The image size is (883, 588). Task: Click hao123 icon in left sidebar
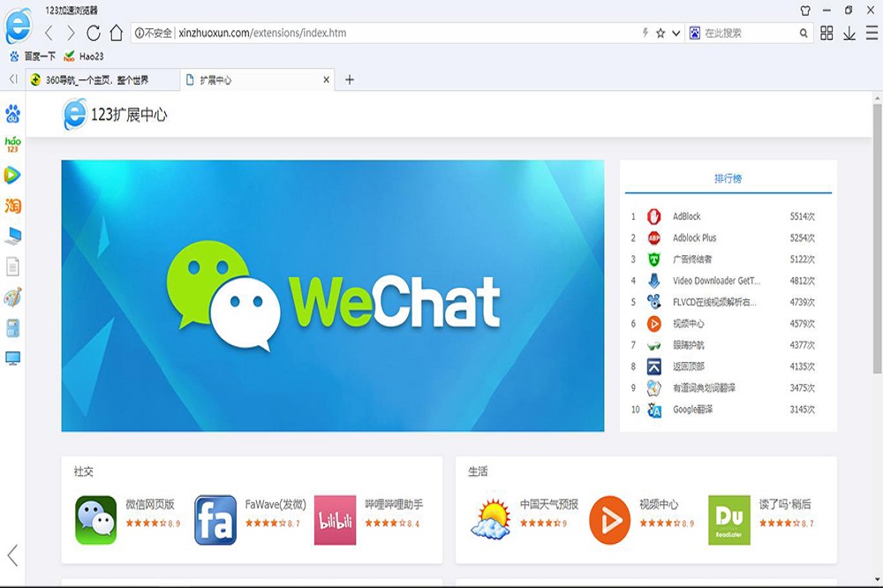[12, 144]
